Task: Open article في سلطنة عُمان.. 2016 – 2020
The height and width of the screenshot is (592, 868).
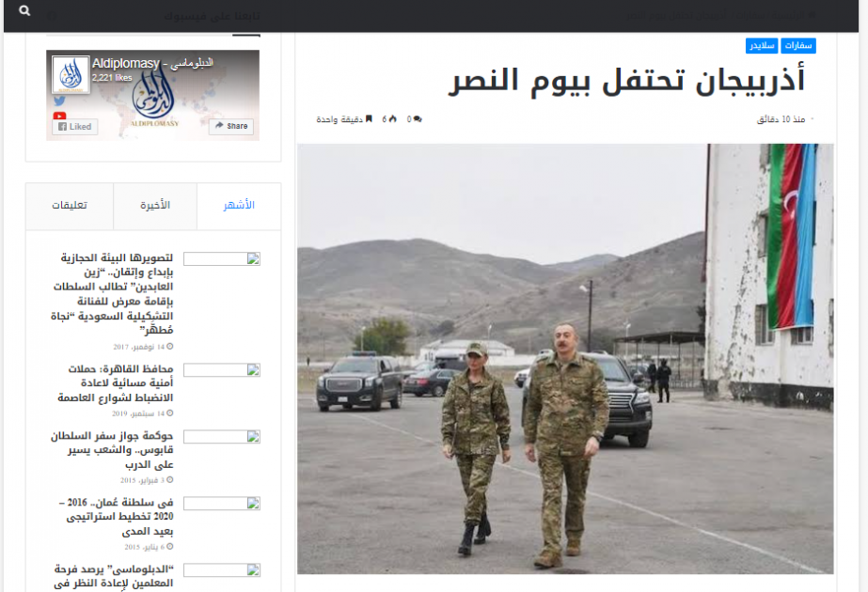Action: pyautogui.click(x=117, y=517)
